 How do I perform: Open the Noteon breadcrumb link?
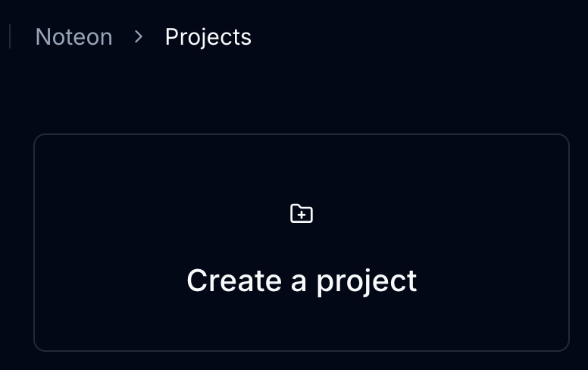pos(73,37)
